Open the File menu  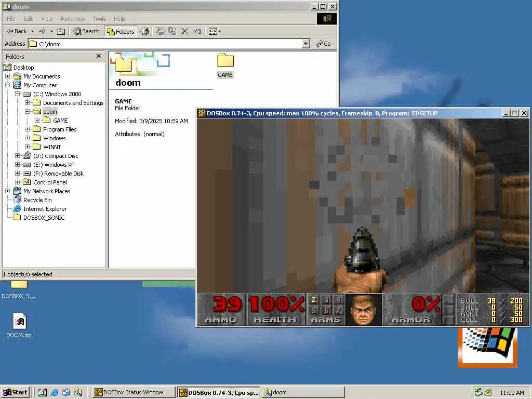point(11,19)
